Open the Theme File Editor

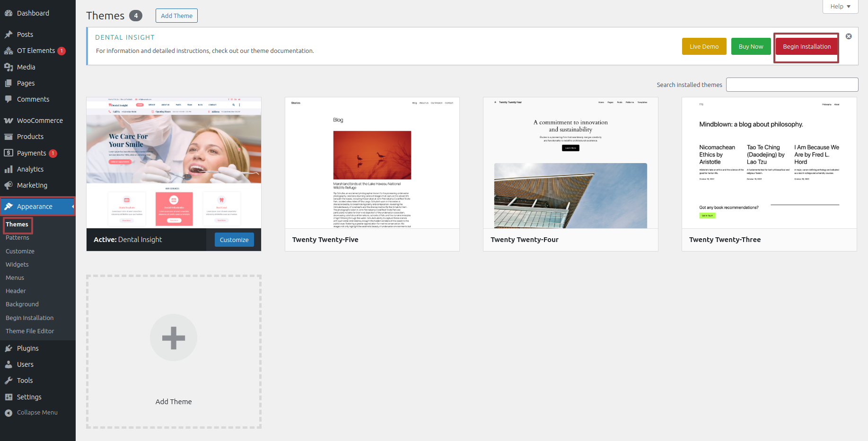coord(30,331)
